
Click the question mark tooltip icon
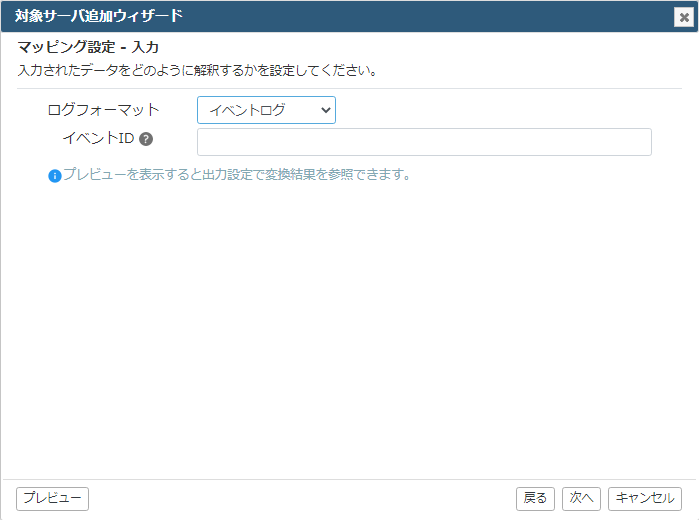[146, 139]
